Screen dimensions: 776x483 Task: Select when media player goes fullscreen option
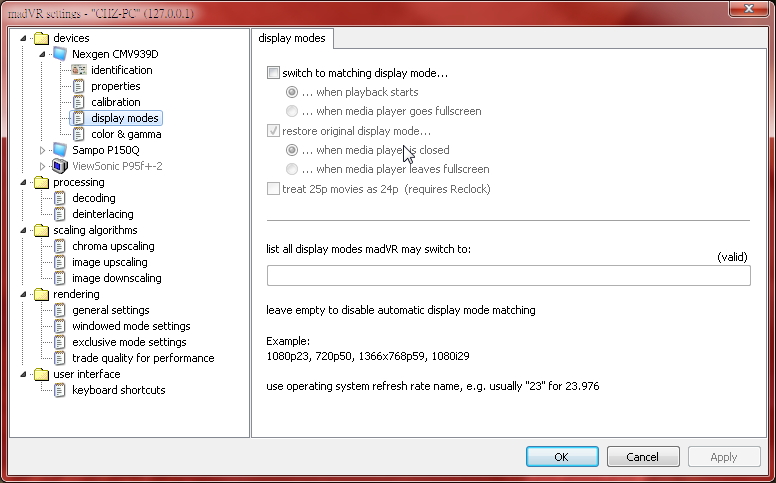(x=292, y=111)
